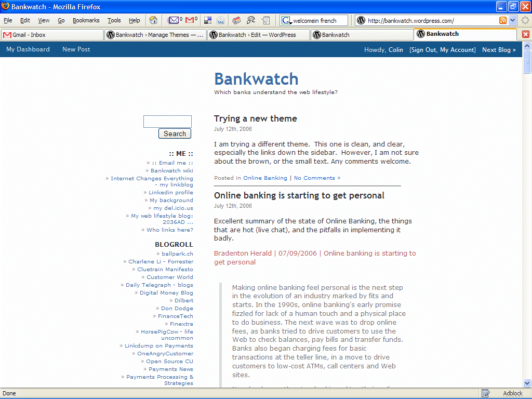Click the Home toolbar icon
Screen dimensions: 532x399
(x=153, y=20)
